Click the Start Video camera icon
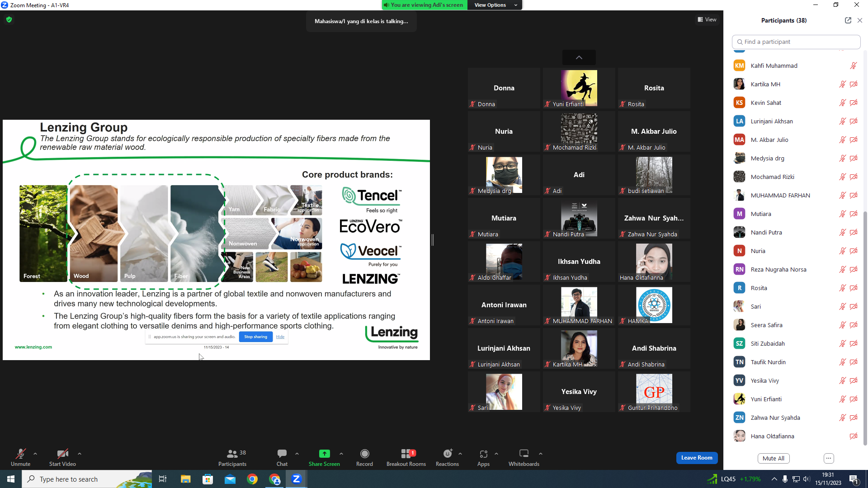Screen dimensions: 868x488 pyautogui.click(x=62, y=454)
